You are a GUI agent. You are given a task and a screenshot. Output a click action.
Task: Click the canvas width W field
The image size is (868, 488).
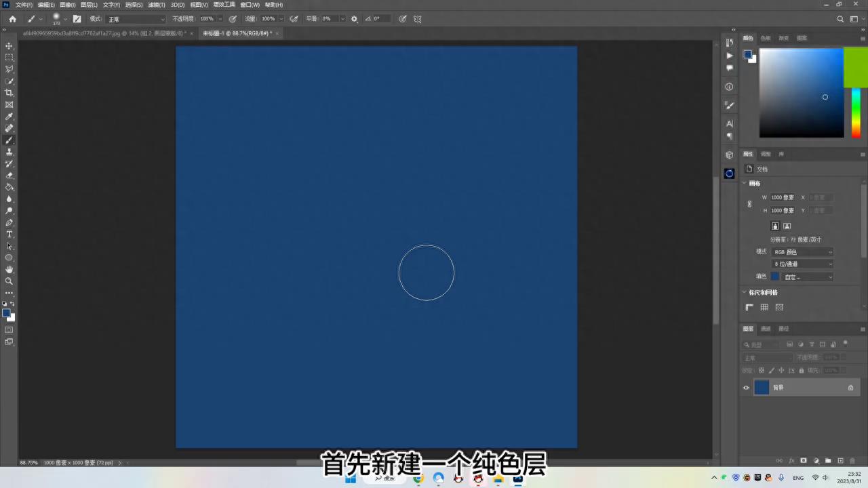pos(783,197)
